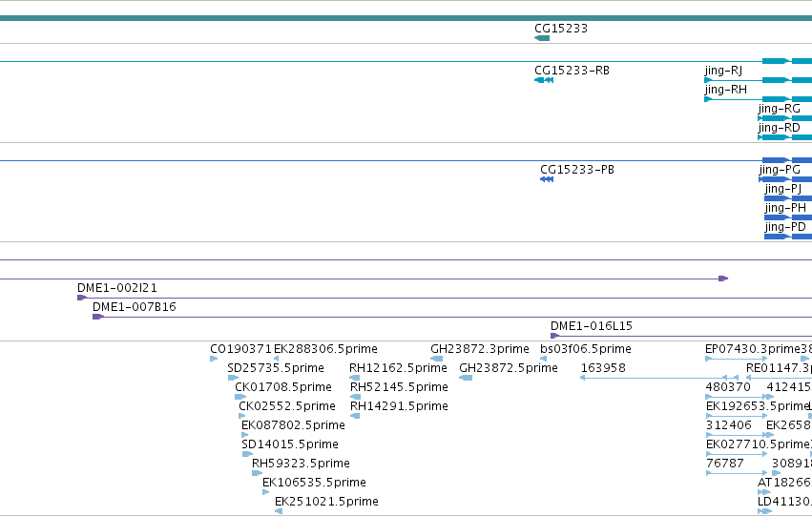Click the GH23872.3prime EST label
The width and height of the screenshot is (812, 516).
click(x=480, y=349)
